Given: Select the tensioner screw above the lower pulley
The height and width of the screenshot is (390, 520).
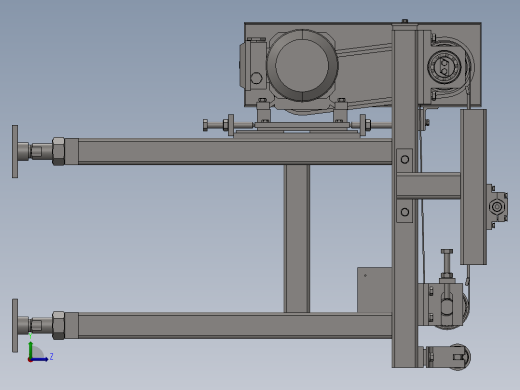Looking at the screenshot, I should click(446, 262).
